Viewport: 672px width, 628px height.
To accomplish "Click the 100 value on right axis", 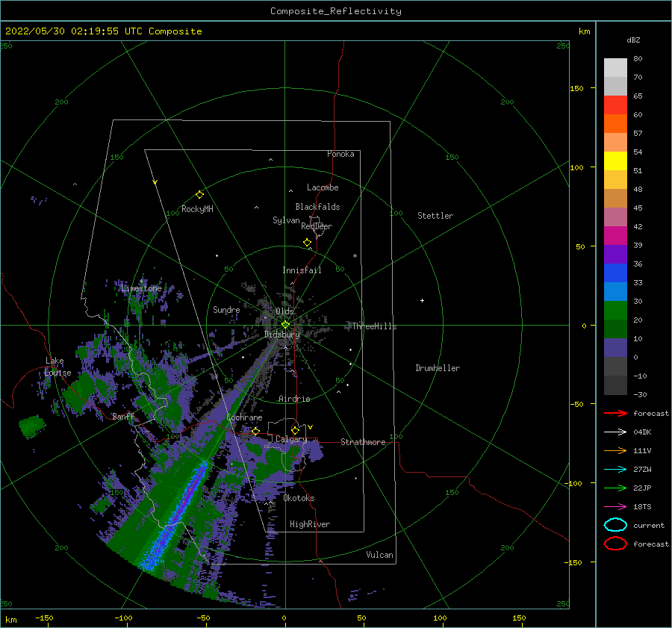I will pos(576,167).
